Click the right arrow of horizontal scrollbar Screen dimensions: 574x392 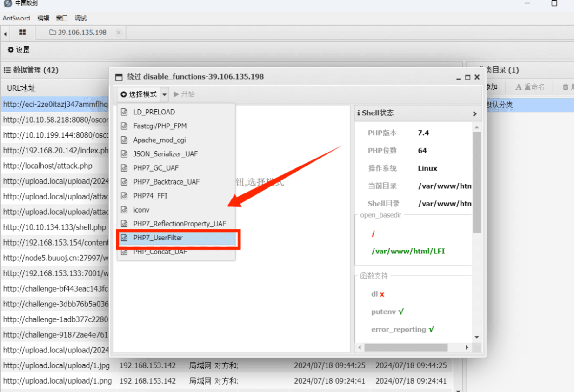pos(467,347)
